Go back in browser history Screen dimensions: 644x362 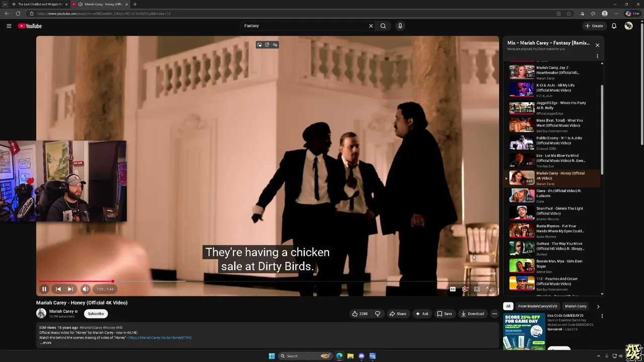coord(7,14)
